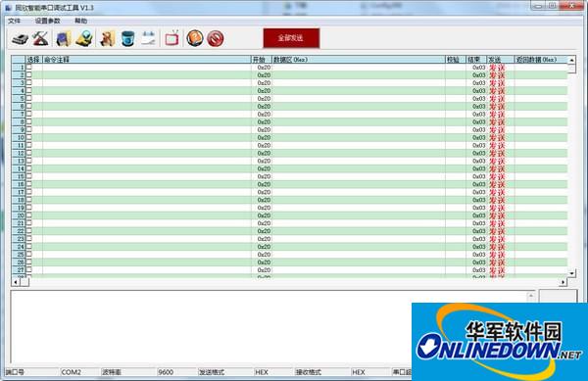
Task: Click the scanner device icon in toolbar
Action: tap(21, 38)
